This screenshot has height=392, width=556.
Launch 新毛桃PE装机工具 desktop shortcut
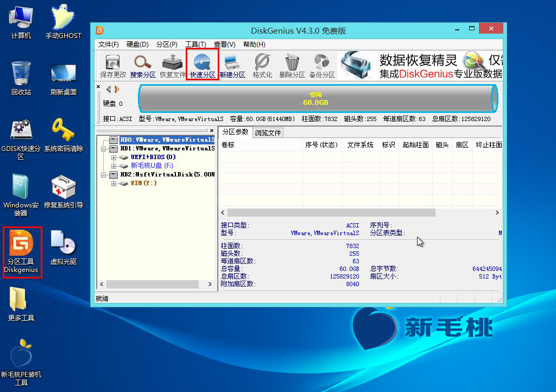coord(21,362)
